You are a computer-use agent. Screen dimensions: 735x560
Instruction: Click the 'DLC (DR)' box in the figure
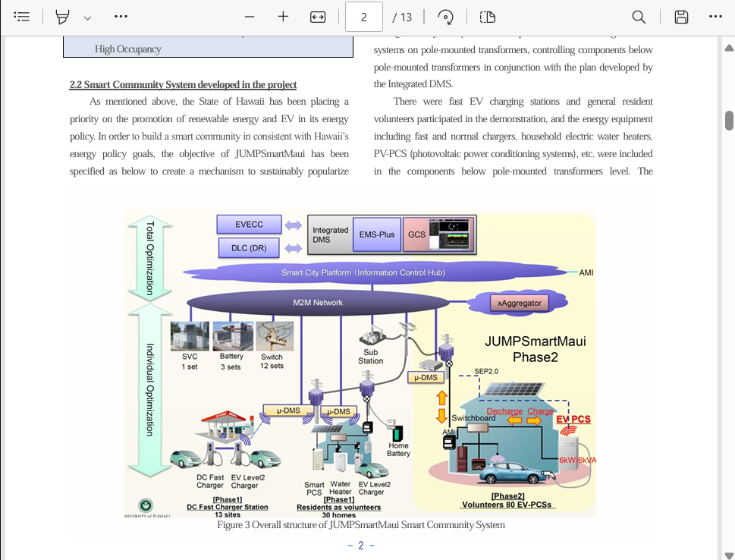click(x=249, y=247)
